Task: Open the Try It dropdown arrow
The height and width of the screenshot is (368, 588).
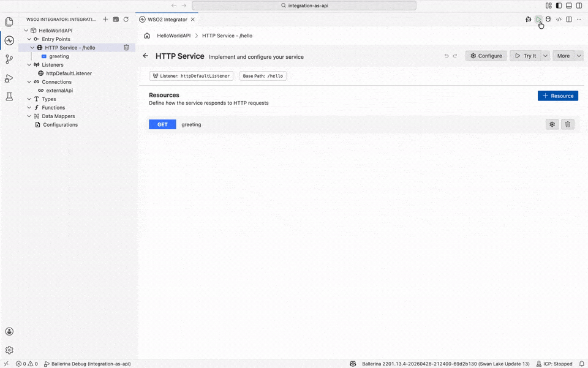Action: 546,56
